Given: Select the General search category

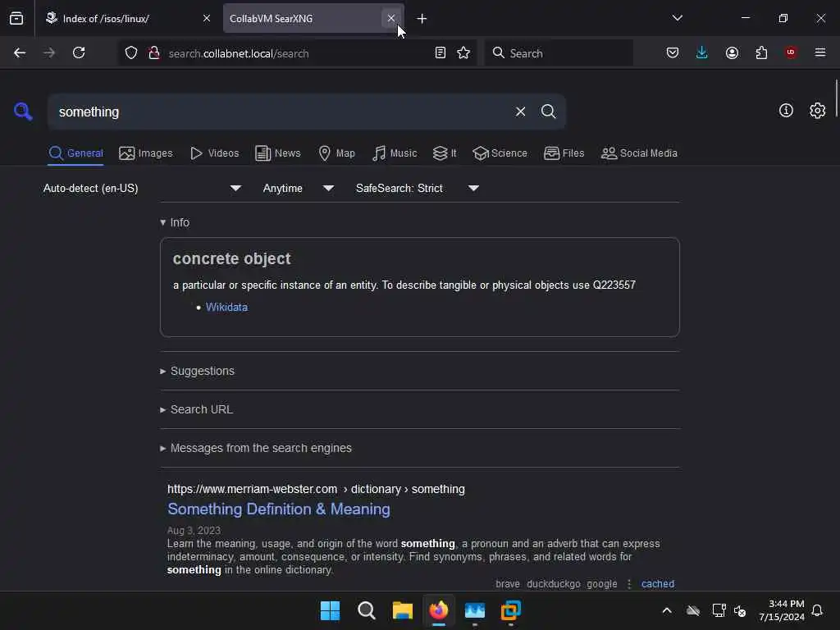Looking at the screenshot, I should coord(75,153).
